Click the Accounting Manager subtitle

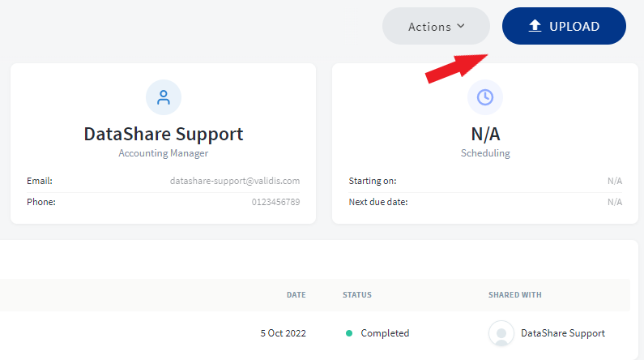click(x=164, y=153)
